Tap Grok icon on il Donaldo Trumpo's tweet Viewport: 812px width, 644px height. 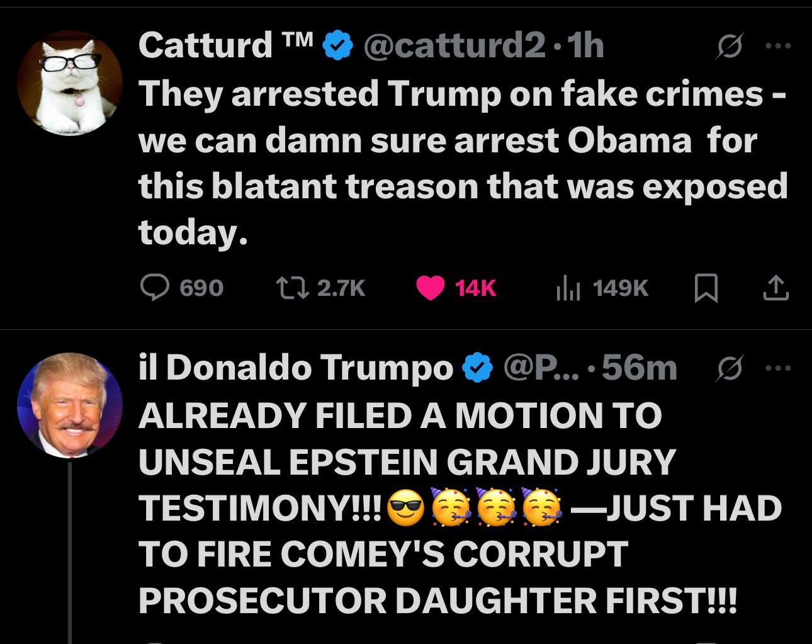coord(730,368)
